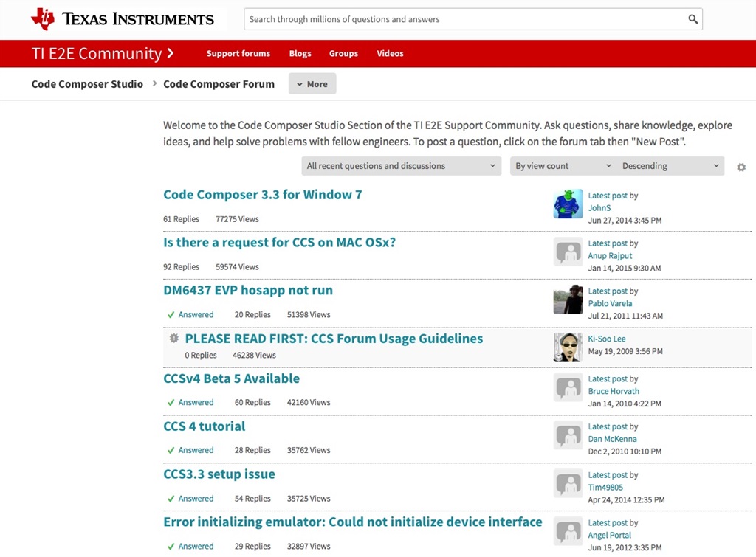Click "46238 Views" text
Image resolution: width=756 pixels, height=557 pixels.
point(255,355)
